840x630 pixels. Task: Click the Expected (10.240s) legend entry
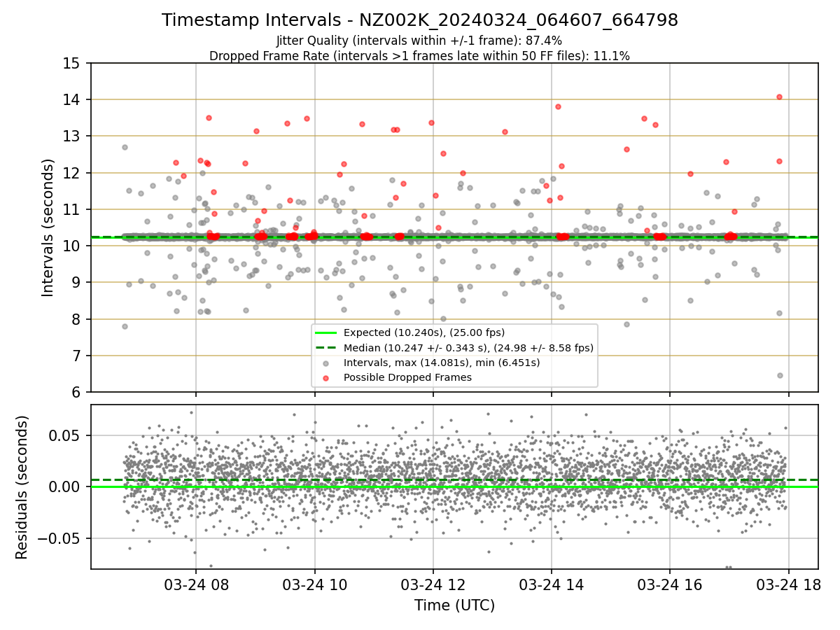pos(423,332)
